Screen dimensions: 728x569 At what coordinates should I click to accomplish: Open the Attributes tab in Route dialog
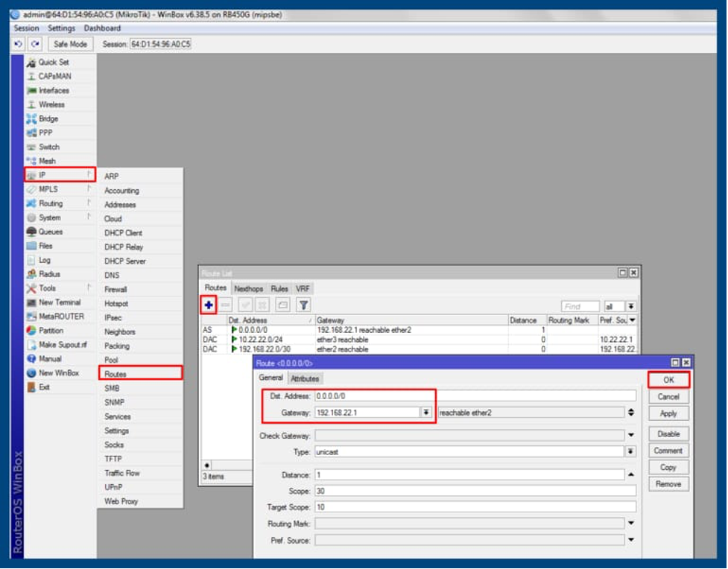click(x=305, y=379)
